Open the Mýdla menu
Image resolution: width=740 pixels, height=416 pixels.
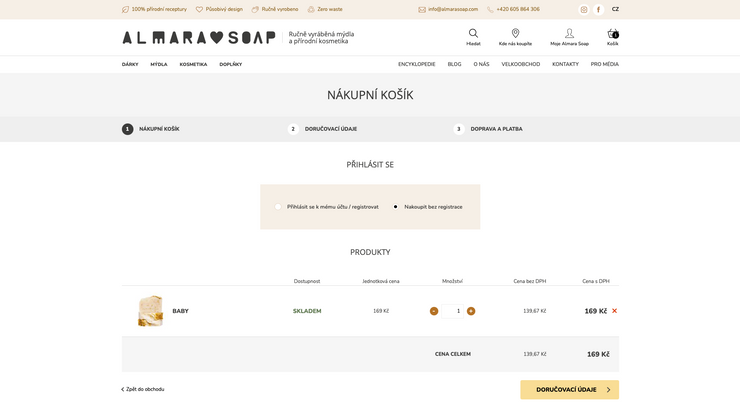[159, 64]
